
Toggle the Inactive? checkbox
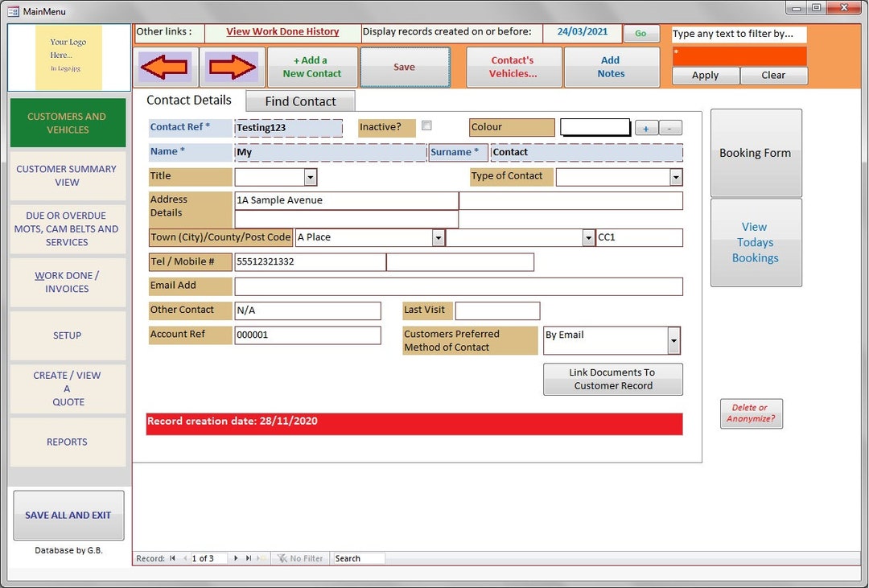coord(426,125)
